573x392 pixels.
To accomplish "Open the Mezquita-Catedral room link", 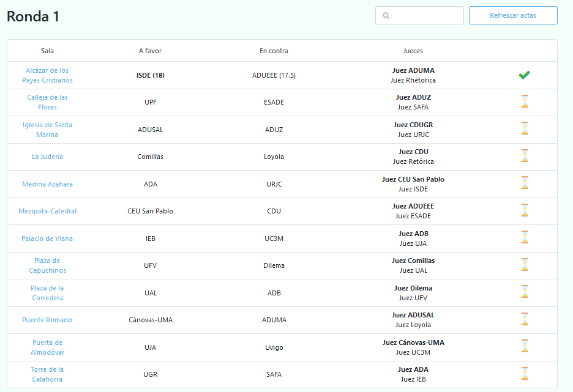I will [48, 211].
